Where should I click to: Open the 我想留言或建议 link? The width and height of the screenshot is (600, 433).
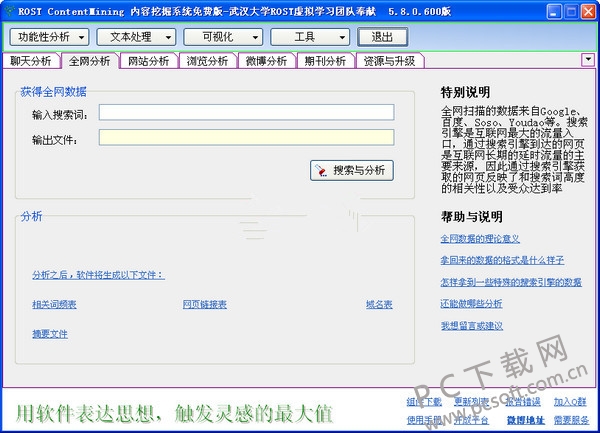click(472, 326)
